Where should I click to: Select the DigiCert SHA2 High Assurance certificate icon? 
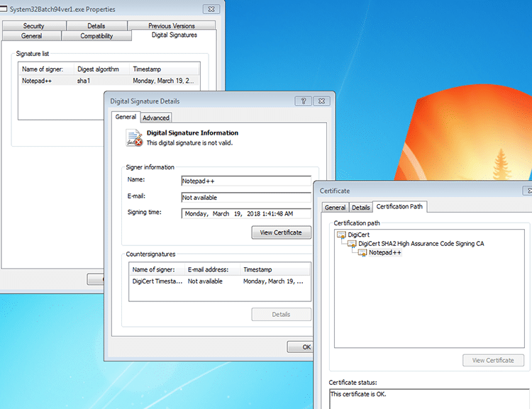click(x=352, y=244)
